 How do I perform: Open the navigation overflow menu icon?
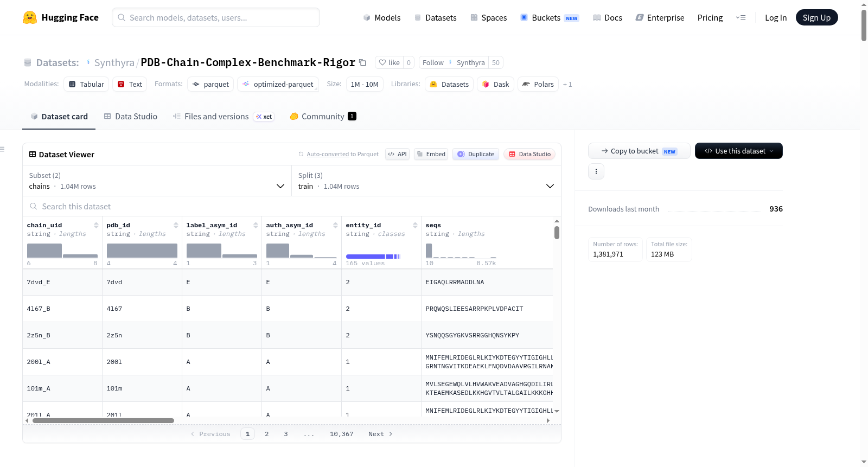[x=741, y=18]
